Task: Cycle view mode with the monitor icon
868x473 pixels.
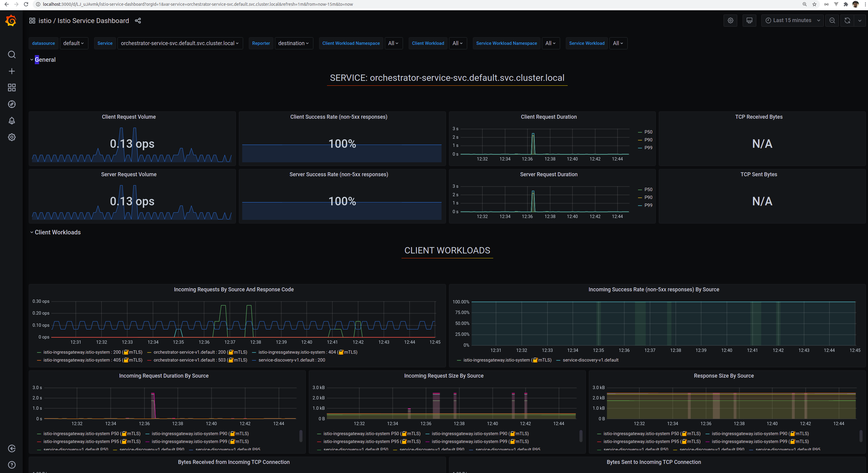Action: pos(749,21)
